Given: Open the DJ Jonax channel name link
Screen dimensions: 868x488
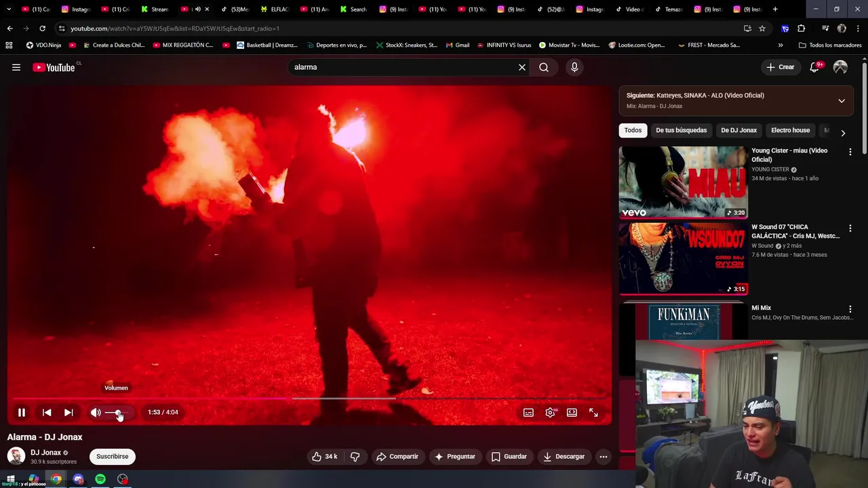Looking at the screenshot, I should pos(45,453).
